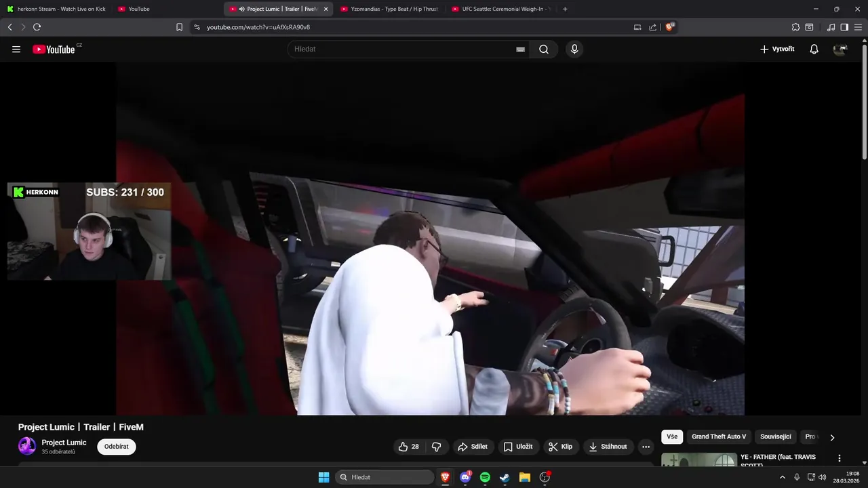Viewport: 868px width, 488px height.
Task: Open the YouTube hamburger guide menu
Action: coord(16,49)
